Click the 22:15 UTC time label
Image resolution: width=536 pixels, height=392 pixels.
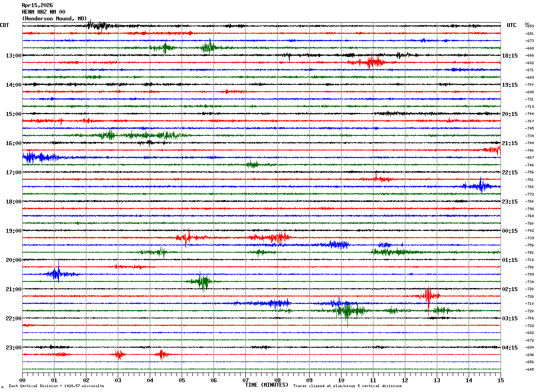tap(510, 173)
